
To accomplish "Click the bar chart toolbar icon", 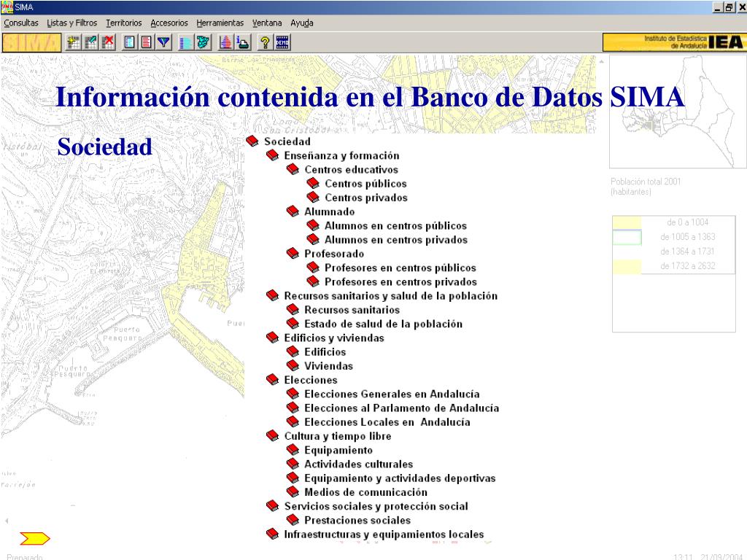I will tap(185, 42).
